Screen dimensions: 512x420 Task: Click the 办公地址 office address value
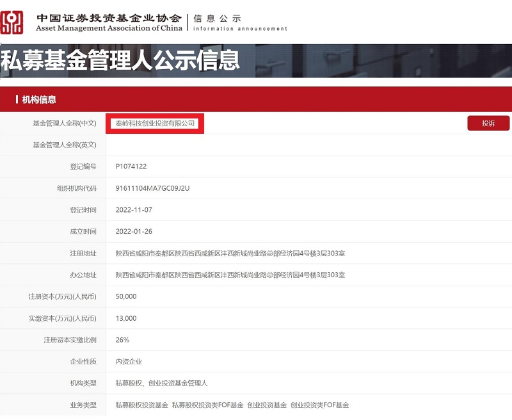229,275
